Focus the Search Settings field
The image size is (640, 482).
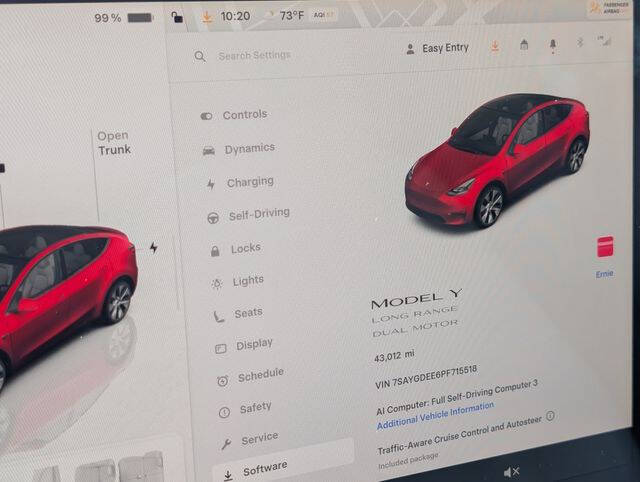(x=254, y=55)
